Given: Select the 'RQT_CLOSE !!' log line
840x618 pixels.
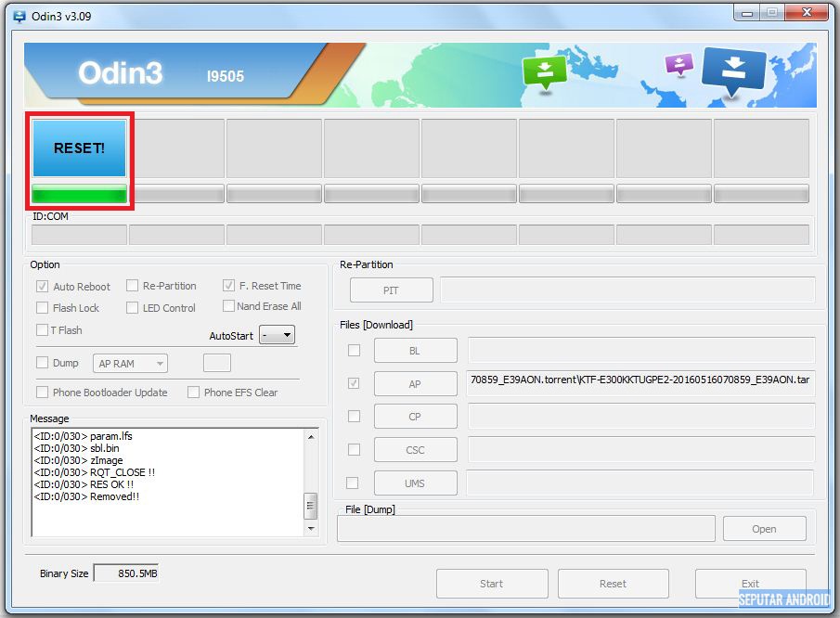Looking at the screenshot, I should tap(95, 472).
